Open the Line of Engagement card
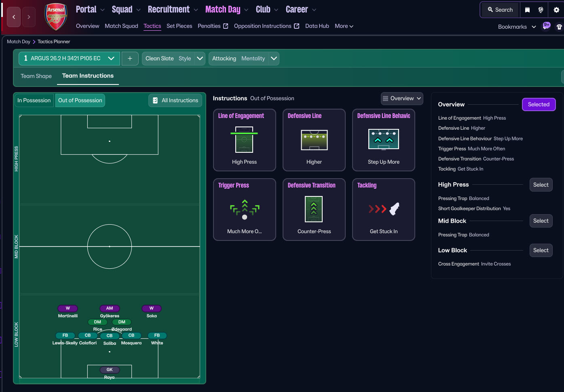Screen dimensions: 564x392 [x=244, y=140]
